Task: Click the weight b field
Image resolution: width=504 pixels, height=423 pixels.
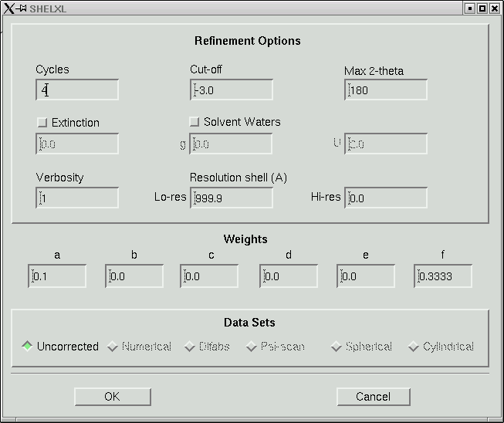Action: tap(134, 276)
